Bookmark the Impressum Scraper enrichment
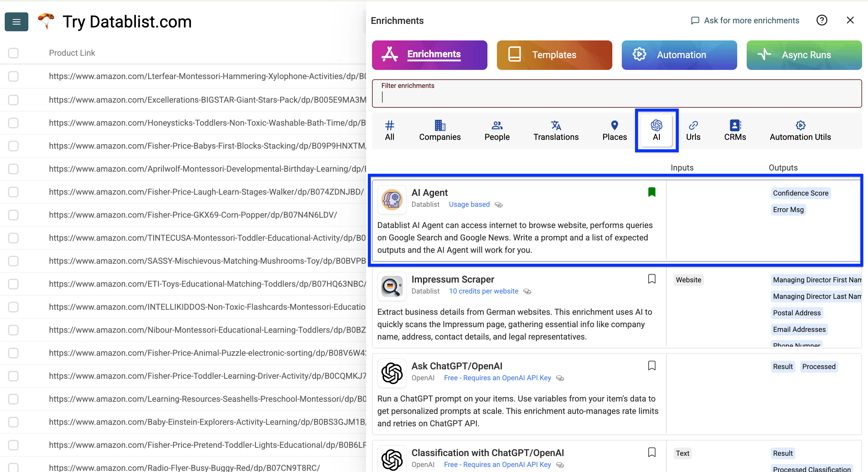 tap(652, 279)
